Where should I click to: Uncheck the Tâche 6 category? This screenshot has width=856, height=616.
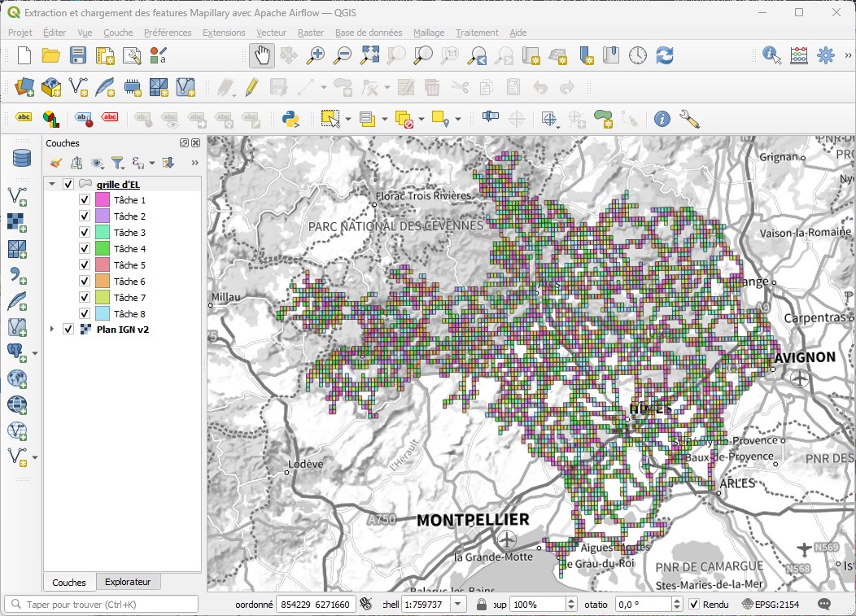[x=85, y=282]
